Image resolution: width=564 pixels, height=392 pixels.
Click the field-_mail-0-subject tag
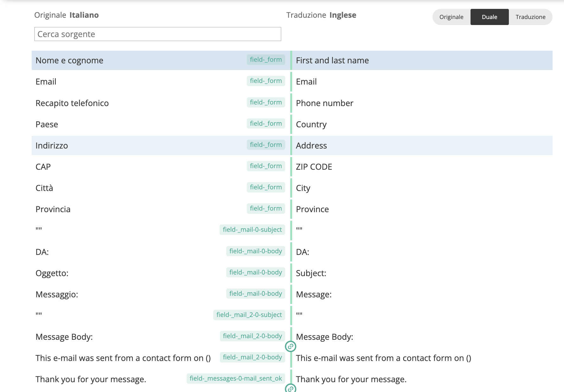pos(252,230)
